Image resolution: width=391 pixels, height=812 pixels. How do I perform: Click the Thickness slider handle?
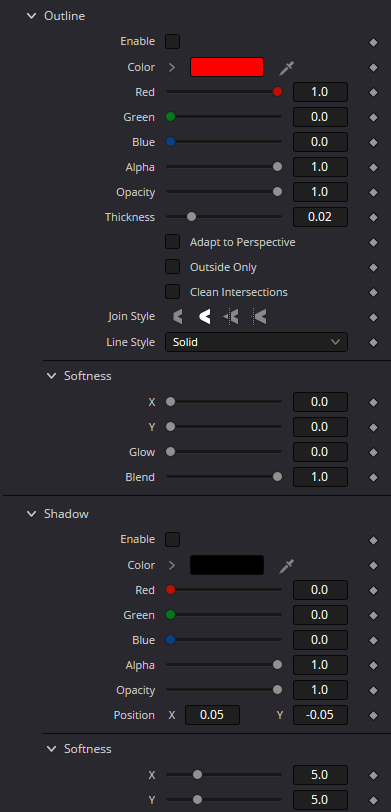click(191, 216)
